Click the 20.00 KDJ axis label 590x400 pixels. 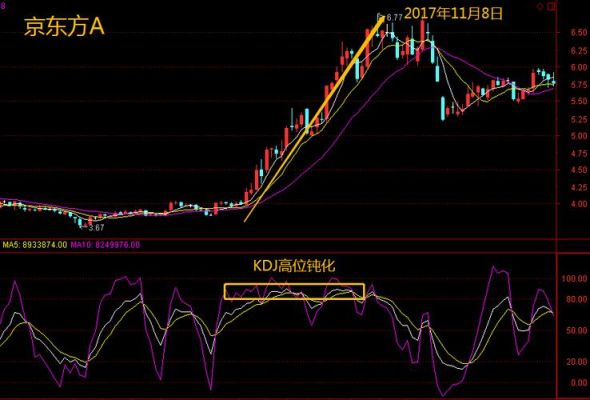coord(576,362)
